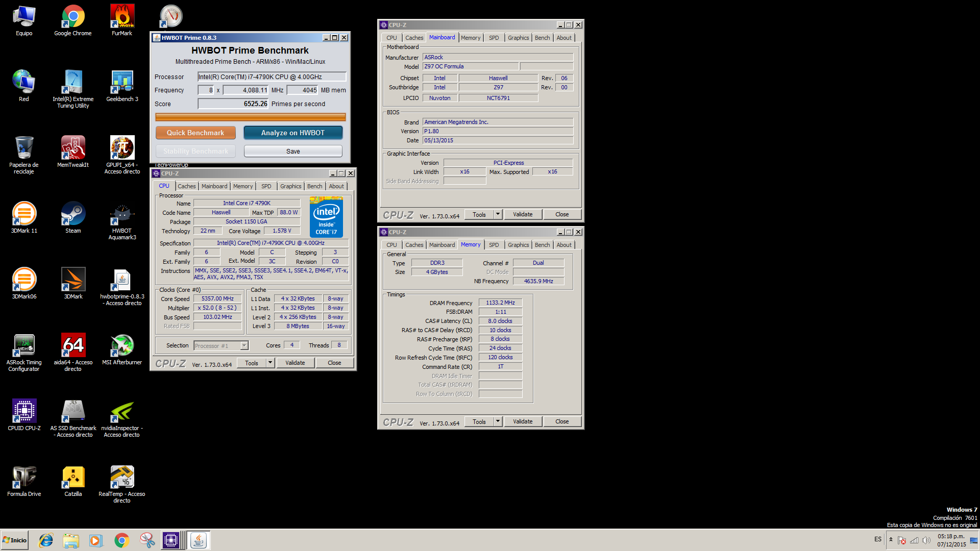Click DRAM Frequency value 1133.2 MHz

coord(500,303)
